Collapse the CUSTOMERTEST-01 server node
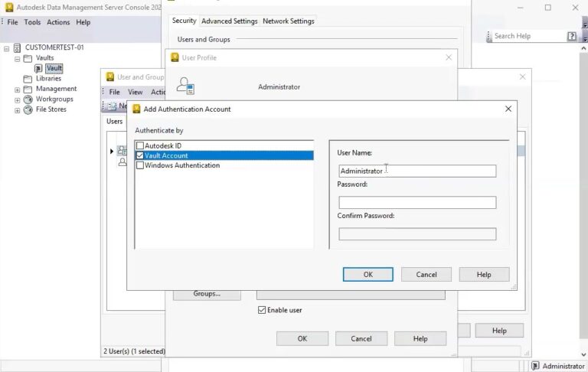Screen dimensions: 588x372 (7, 48)
